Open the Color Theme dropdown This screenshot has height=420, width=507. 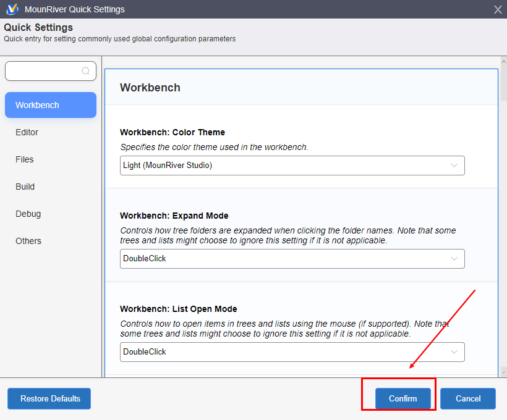[292, 166]
